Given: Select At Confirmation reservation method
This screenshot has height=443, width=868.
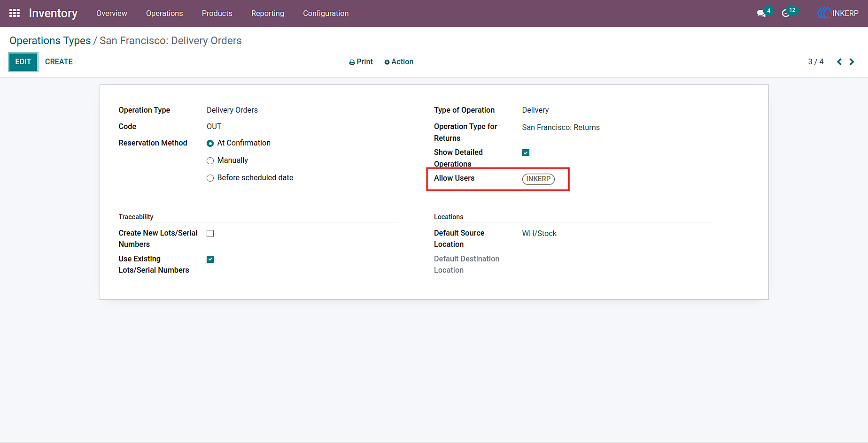Looking at the screenshot, I should click(x=210, y=144).
